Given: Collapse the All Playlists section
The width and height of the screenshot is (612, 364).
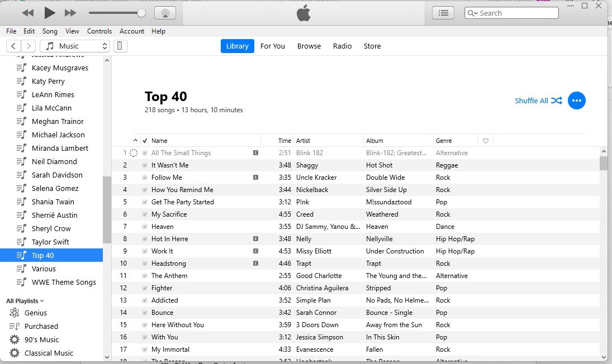Looking at the screenshot, I should coord(42,300).
